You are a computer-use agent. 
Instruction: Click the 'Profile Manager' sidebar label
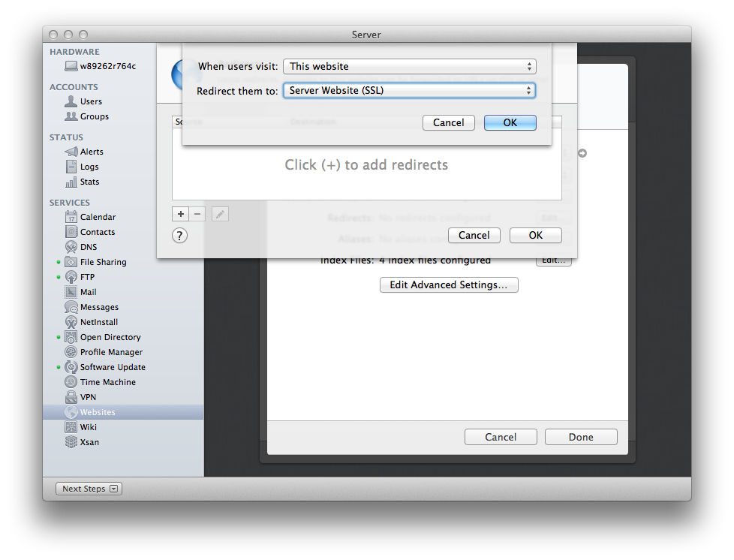coord(111,352)
